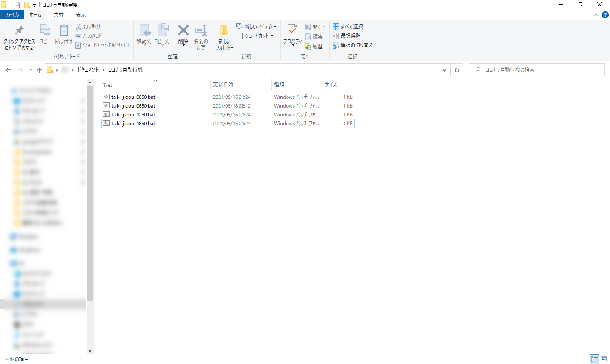Click navigation pane scroll up arrow
610x364 pixels.
[x=90, y=83]
